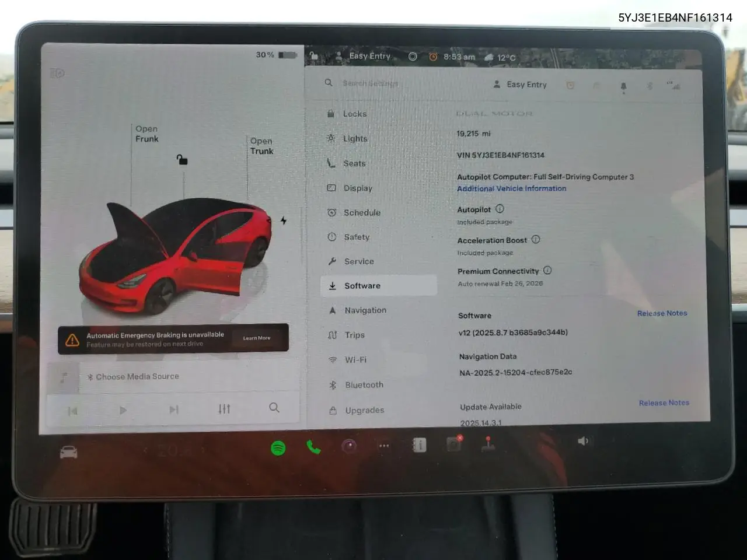The height and width of the screenshot is (560, 747).
Task: Open media search magnifier icon
Action: (x=274, y=407)
